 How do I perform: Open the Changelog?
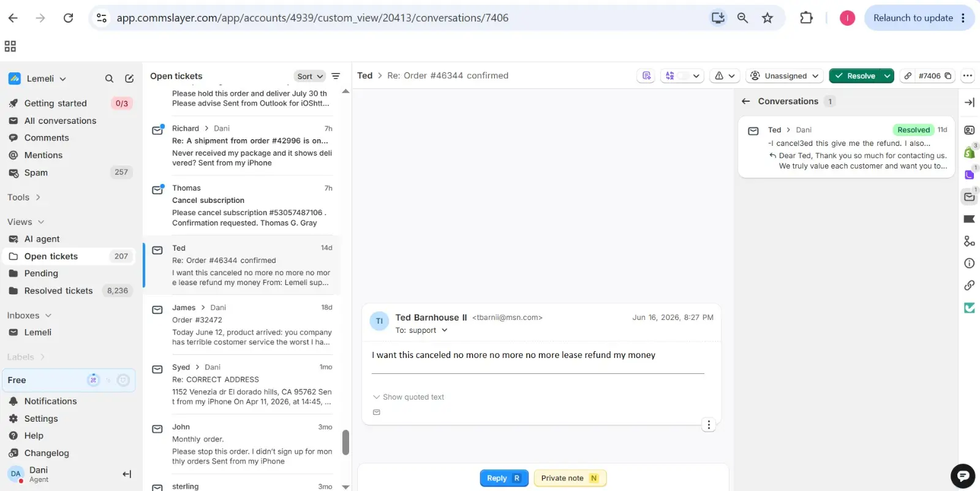click(x=69, y=453)
